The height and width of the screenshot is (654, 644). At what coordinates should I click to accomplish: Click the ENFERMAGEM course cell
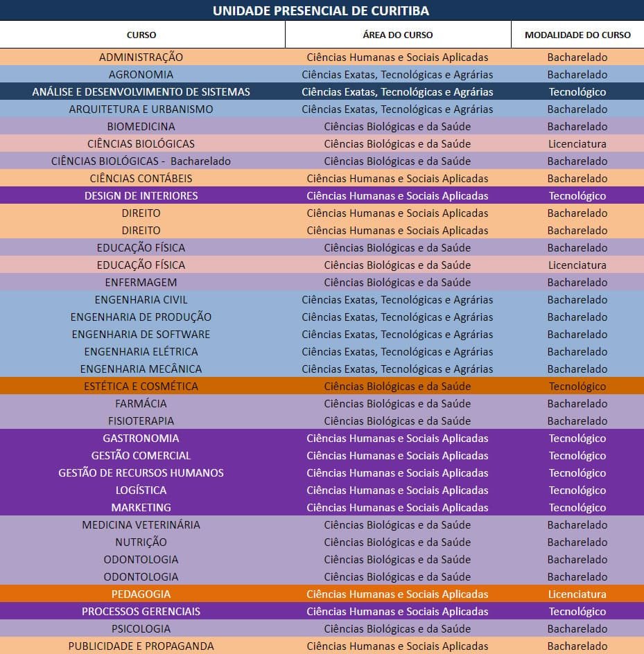(141, 283)
